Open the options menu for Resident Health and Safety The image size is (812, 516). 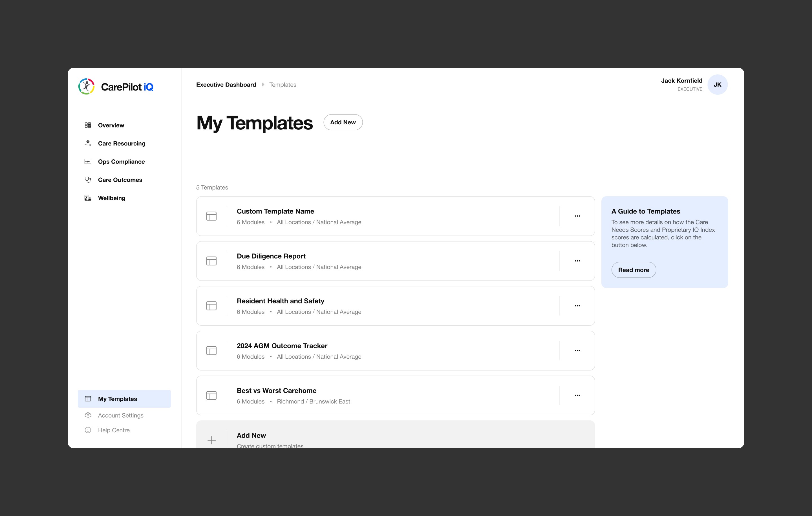pos(577,306)
